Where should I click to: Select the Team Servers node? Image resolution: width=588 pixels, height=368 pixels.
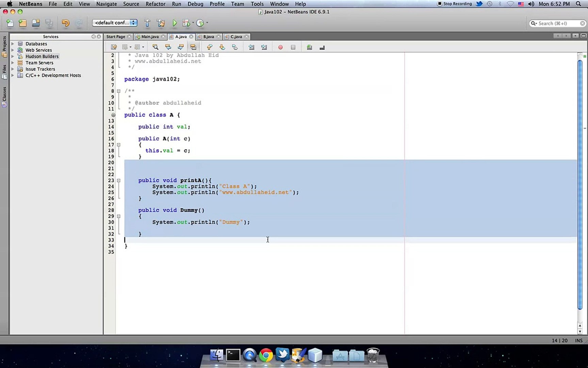39,62
